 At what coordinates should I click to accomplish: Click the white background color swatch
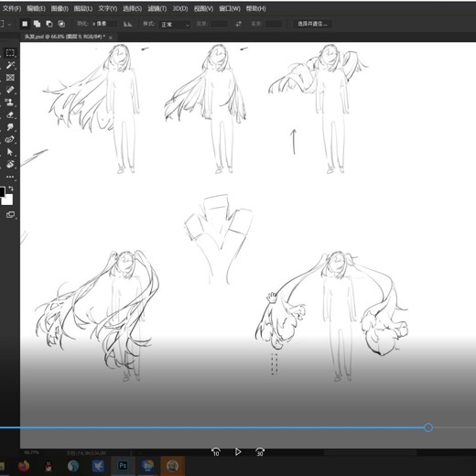[8, 200]
